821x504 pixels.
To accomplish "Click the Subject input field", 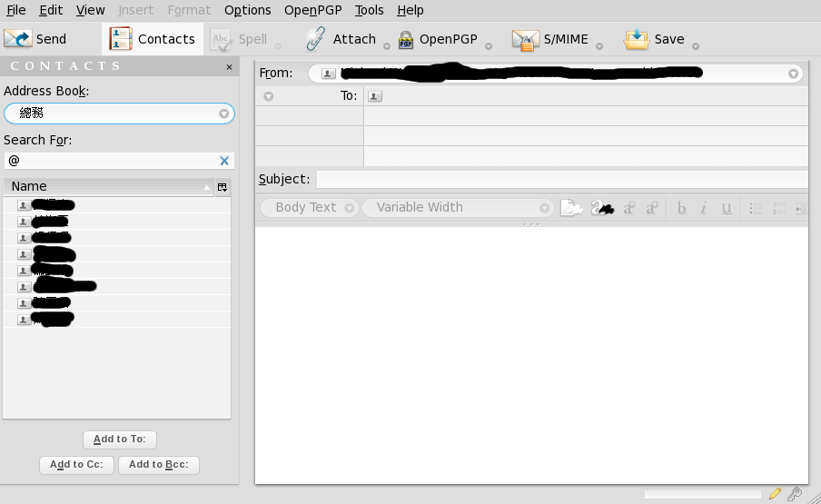I will click(x=562, y=180).
